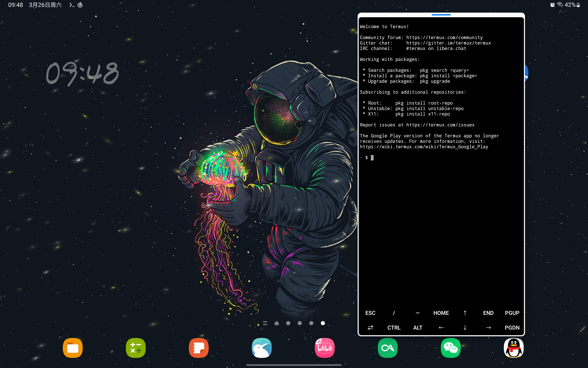Tap the large handwritten 09:48 clock widget
The width and height of the screenshot is (588, 368).
[x=82, y=74]
